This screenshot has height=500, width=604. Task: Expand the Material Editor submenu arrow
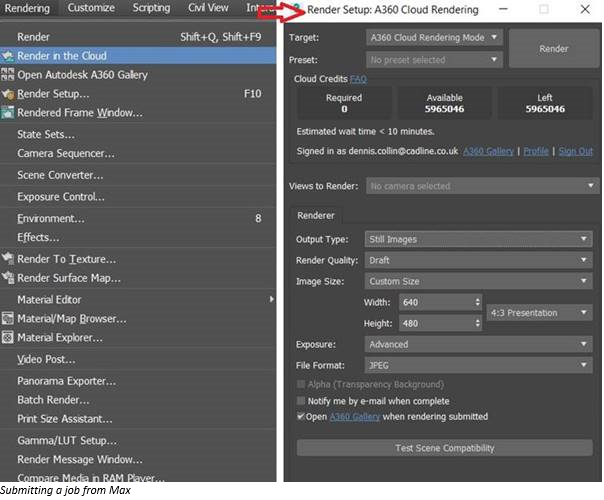point(272,299)
